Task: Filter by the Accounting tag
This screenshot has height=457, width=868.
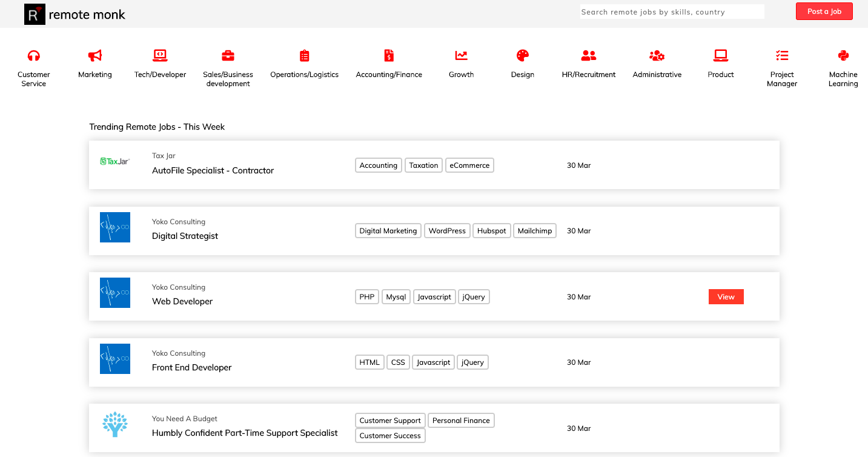Action: click(379, 165)
